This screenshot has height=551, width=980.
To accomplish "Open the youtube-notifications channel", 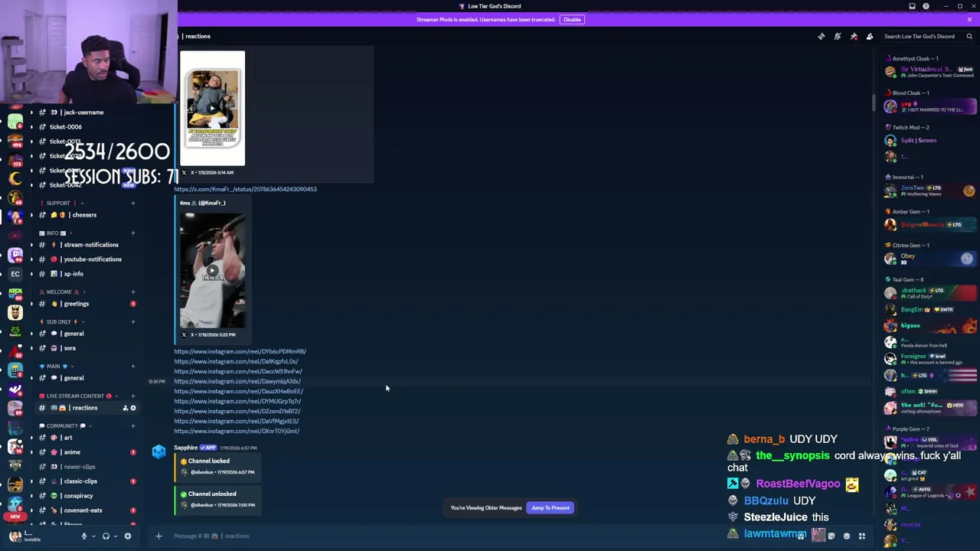I will coord(87,259).
